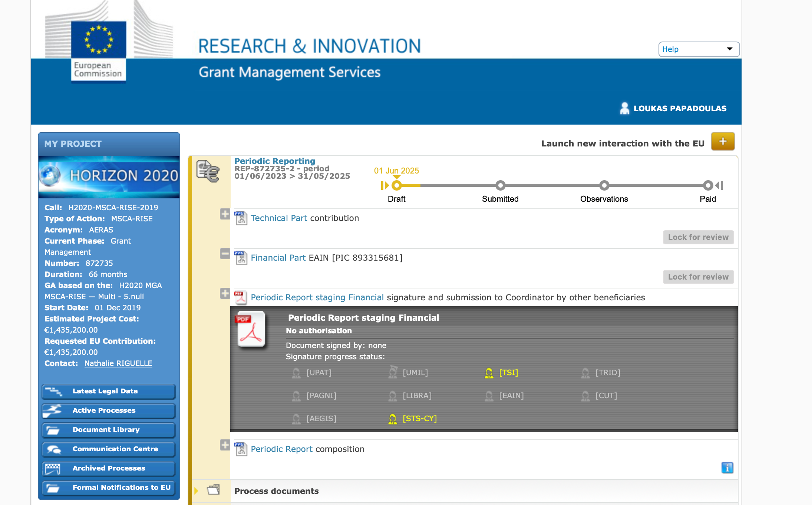The height and width of the screenshot is (505, 812).
Task: Click the Process documents heading
Action: [x=276, y=491]
